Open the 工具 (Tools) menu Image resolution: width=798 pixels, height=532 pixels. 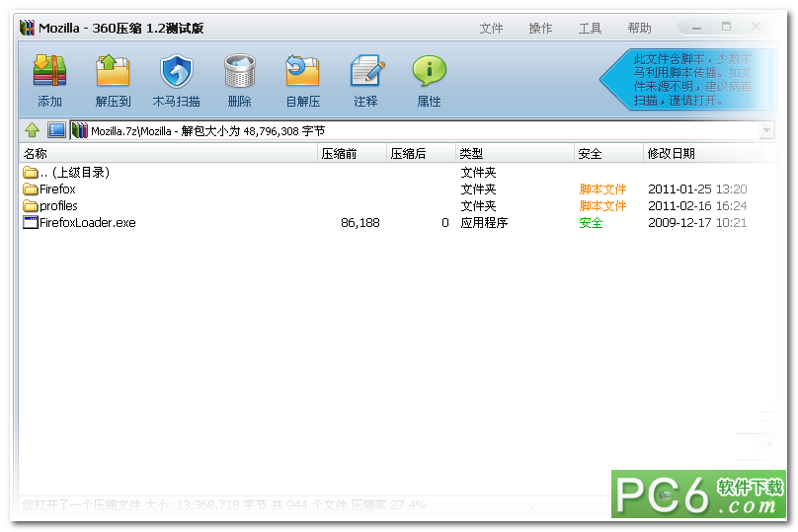click(590, 29)
